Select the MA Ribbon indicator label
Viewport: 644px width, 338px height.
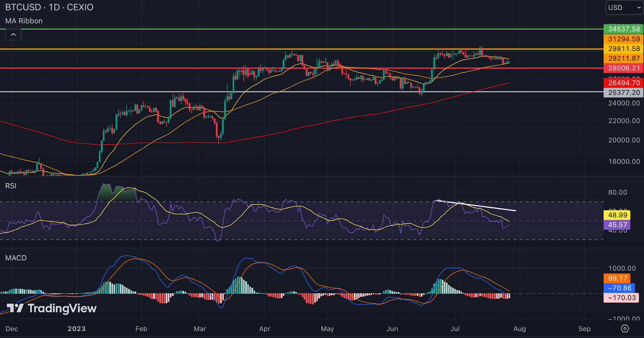[x=24, y=21]
